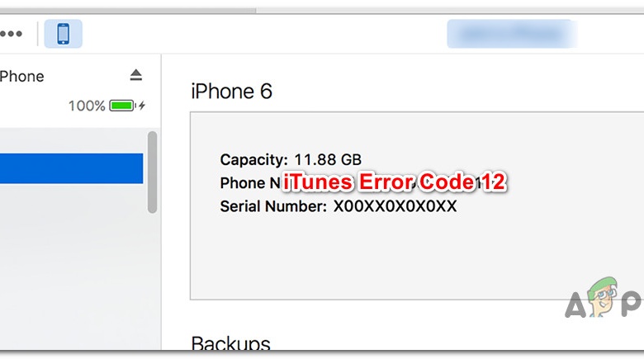
Task: Click the Phone Number label
Action: (x=249, y=183)
